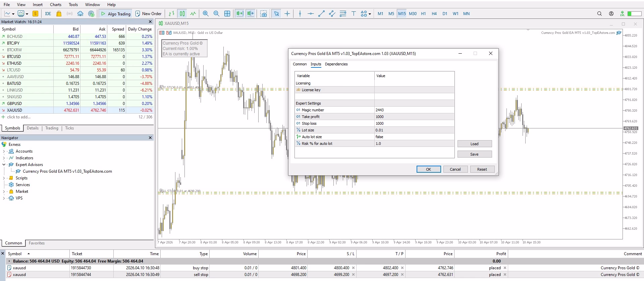The height and width of the screenshot is (281, 644).
Task: Zoom in on the chart
Action: coord(206,14)
